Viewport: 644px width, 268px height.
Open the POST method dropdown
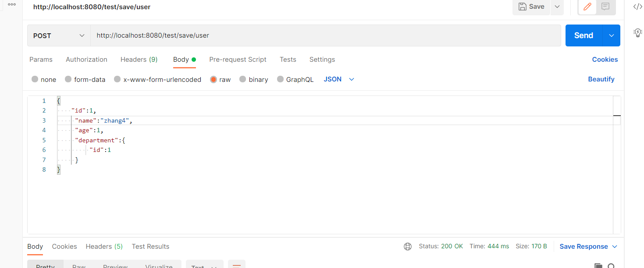59,35
